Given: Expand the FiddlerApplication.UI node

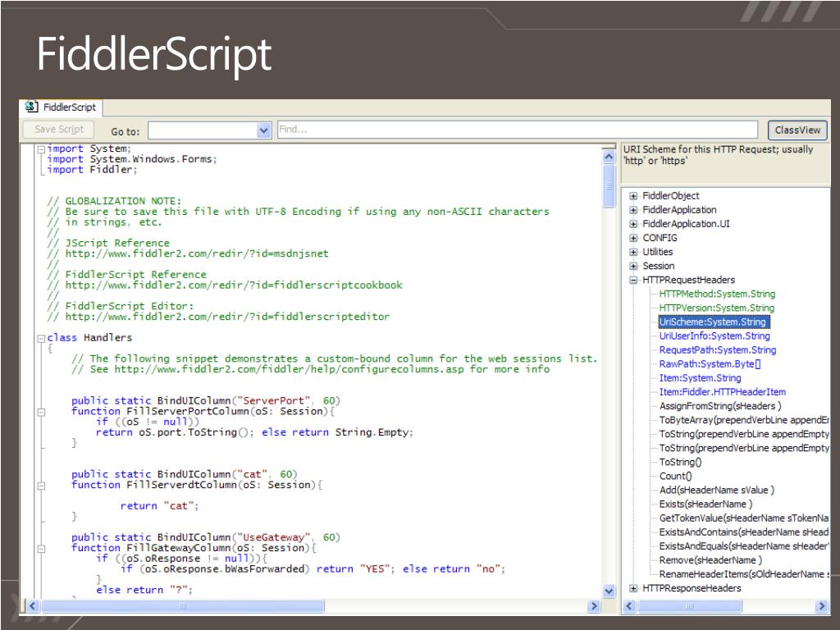Looking at the screenshot, I should coord(633,224).
